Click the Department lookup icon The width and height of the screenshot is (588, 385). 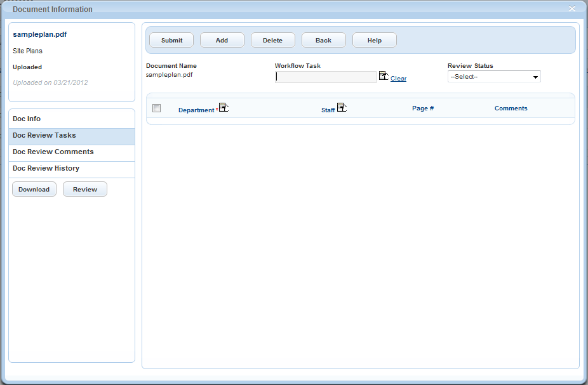coord(224,108)
